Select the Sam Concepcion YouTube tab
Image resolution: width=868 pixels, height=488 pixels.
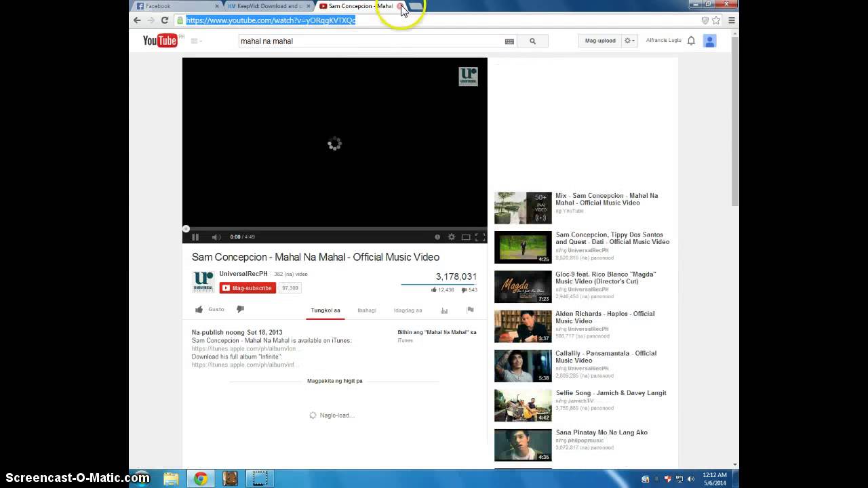(x=359, y=6)
